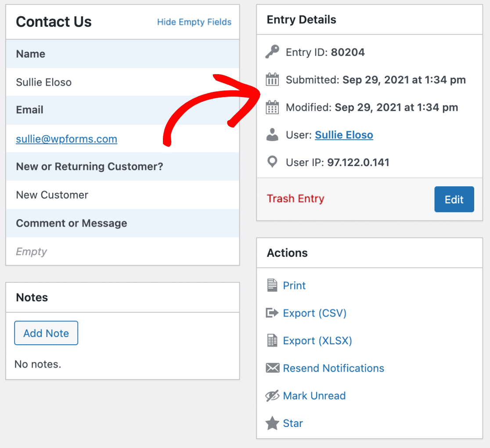490x448 pixels.
Task: Add a note using the Add Note button
Action: [46, 333]
